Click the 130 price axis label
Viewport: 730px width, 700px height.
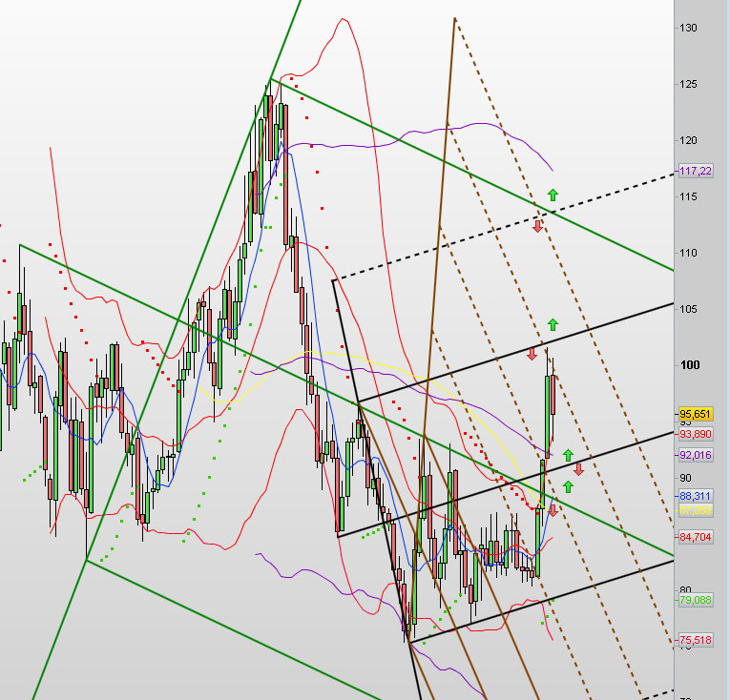coord(689,28)
